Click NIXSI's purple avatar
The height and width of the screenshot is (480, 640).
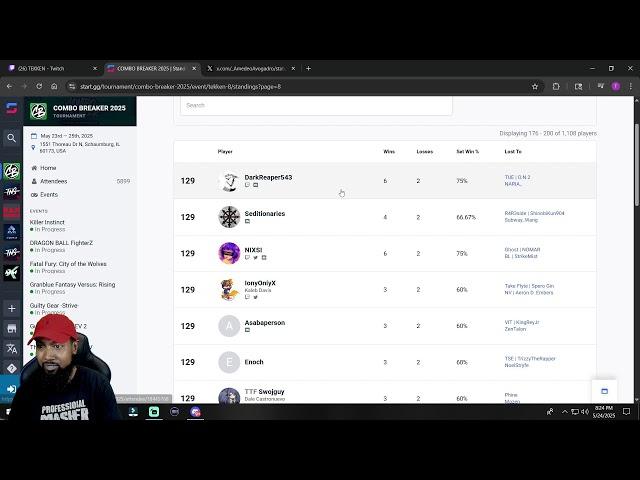(x=229, y=253)
